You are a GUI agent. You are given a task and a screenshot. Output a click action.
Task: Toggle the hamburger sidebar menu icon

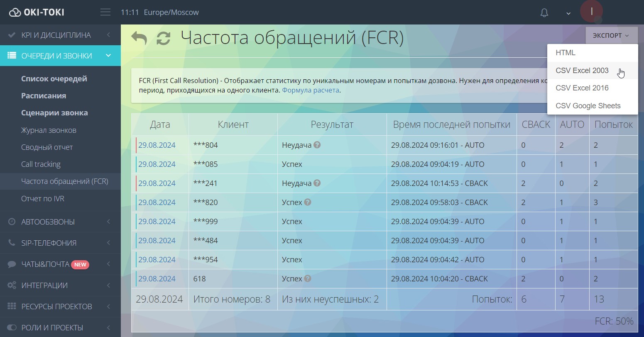click(x=105, y=12)
